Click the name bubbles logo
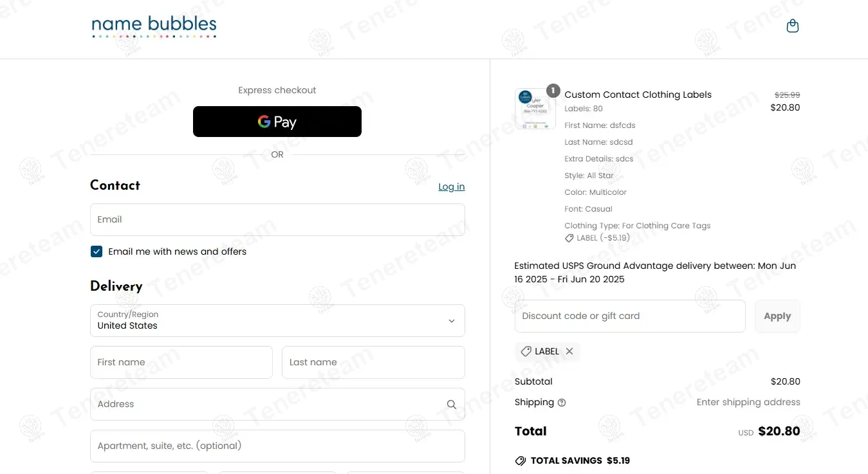This screenshot has width=868, height=474. point(154,27)
